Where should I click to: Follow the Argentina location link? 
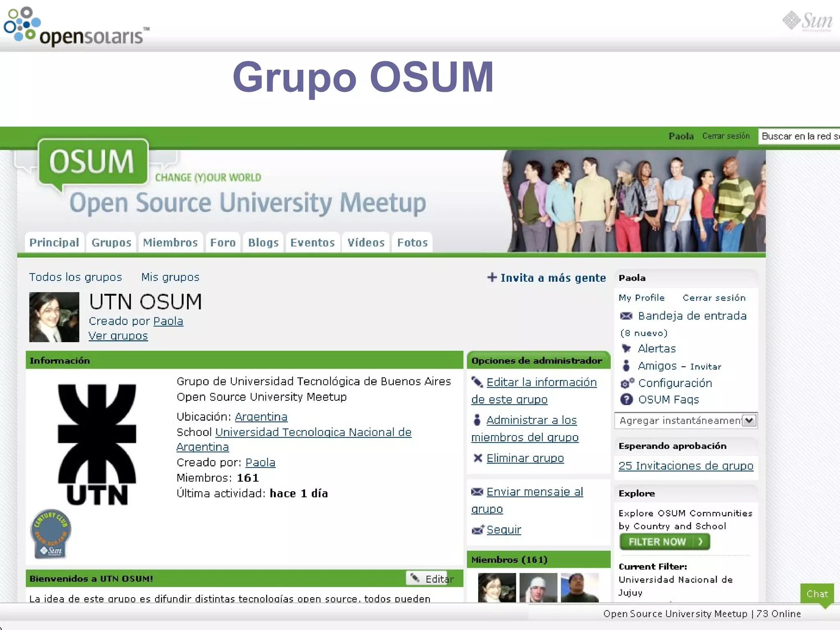[261, 417]
